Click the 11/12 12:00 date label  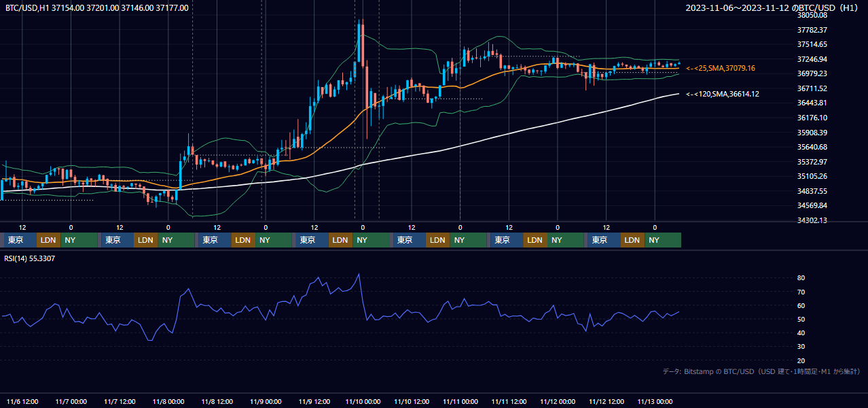point(606,401)
